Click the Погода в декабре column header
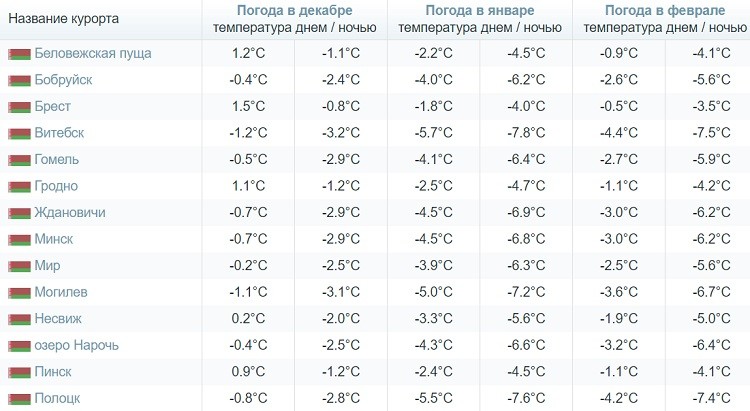Viewport: 750px width, 411px height. click(x=294, y=10)
